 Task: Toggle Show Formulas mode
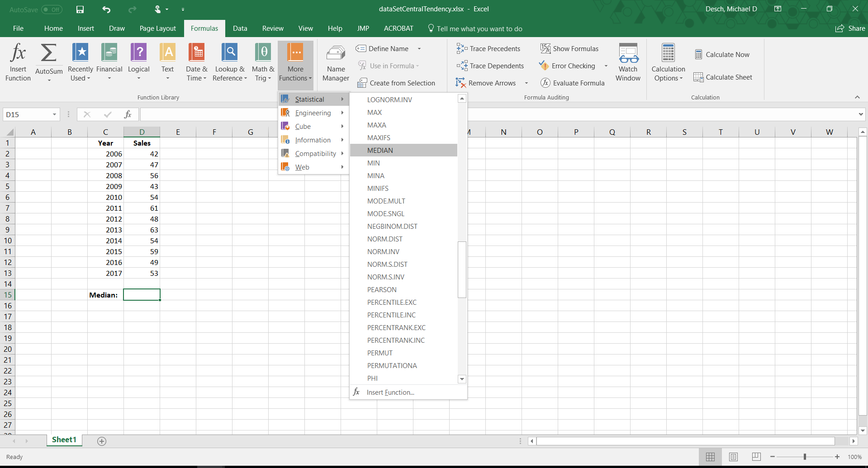coord(569,49)
